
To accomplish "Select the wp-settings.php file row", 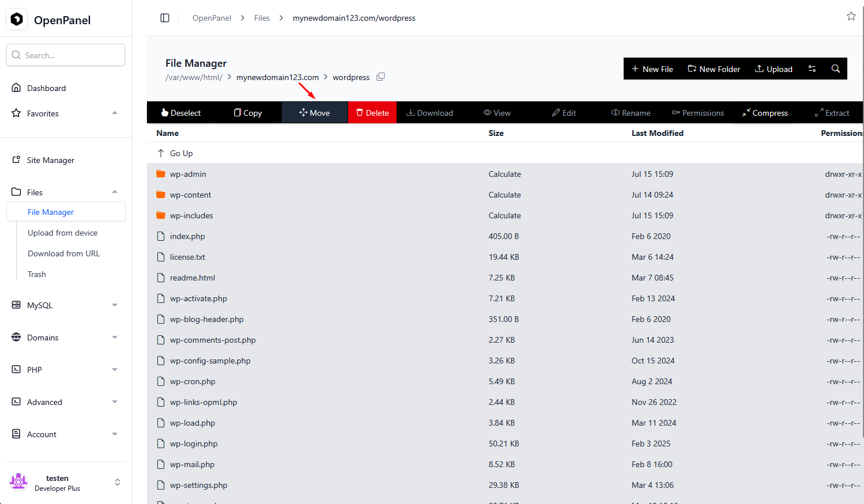I will click(x=505, y=485).
